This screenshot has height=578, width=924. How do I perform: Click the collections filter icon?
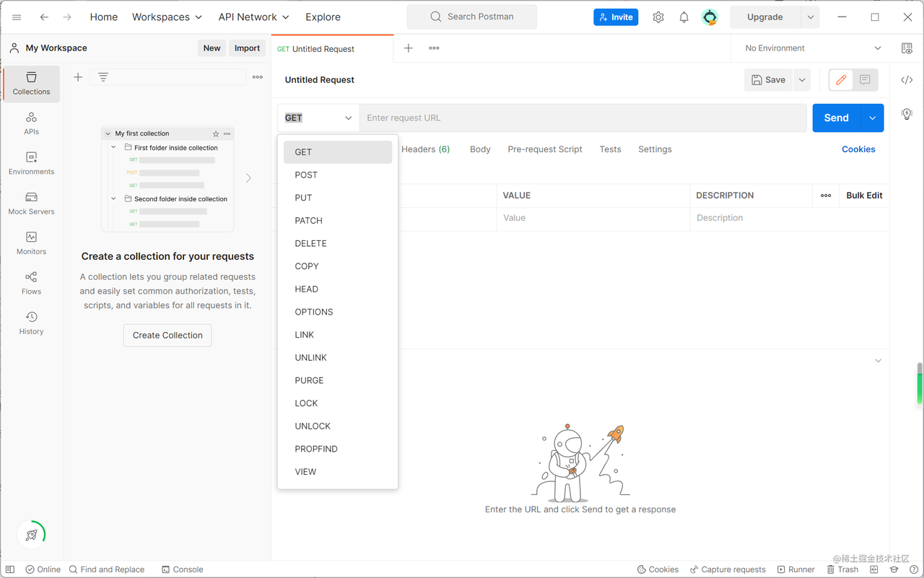pos(103,77)
